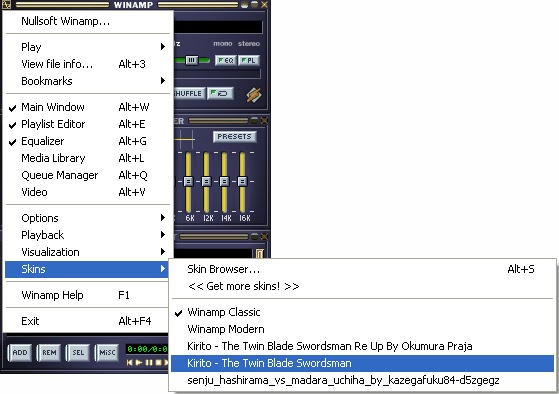Image resolution: width=559 pixels, height=394 pixels.
Task: Uncheck Equalizer in the menu
Action: point(88,141)
